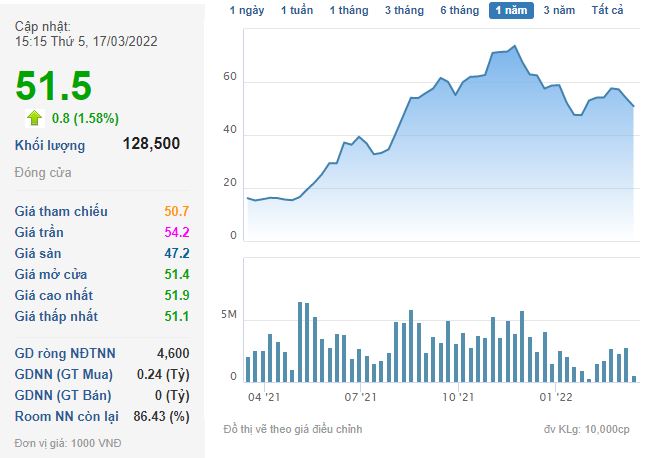Choose the '1 tháng' time range
645x458 pixels.
tap(350, 11)
